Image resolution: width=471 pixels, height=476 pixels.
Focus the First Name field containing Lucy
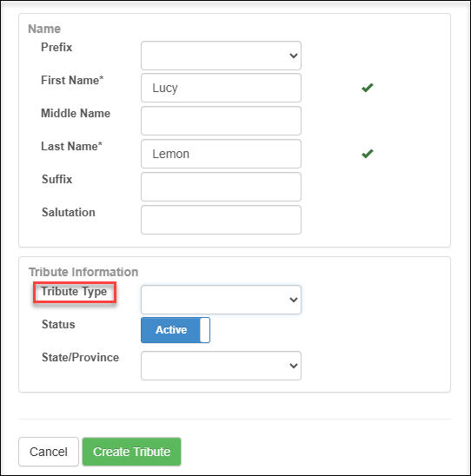coord(221,88)
